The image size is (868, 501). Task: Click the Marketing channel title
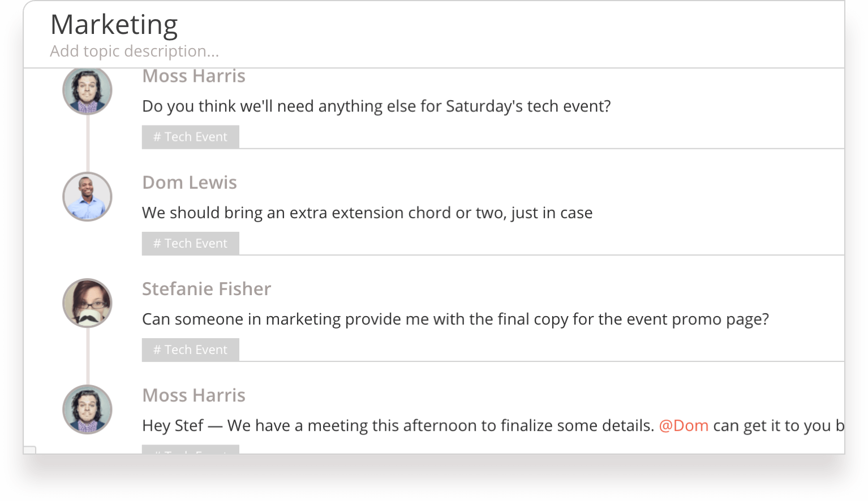pos(114,25)
